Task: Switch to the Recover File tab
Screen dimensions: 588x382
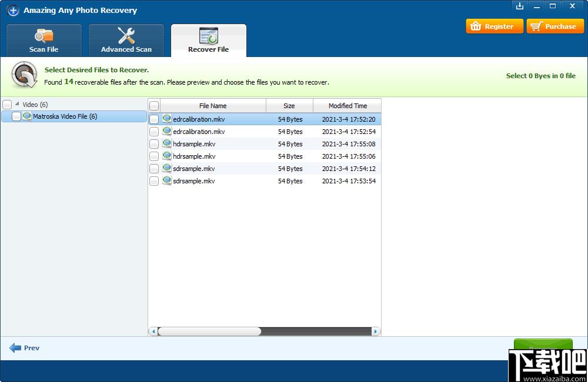Action: pos(209,41)
